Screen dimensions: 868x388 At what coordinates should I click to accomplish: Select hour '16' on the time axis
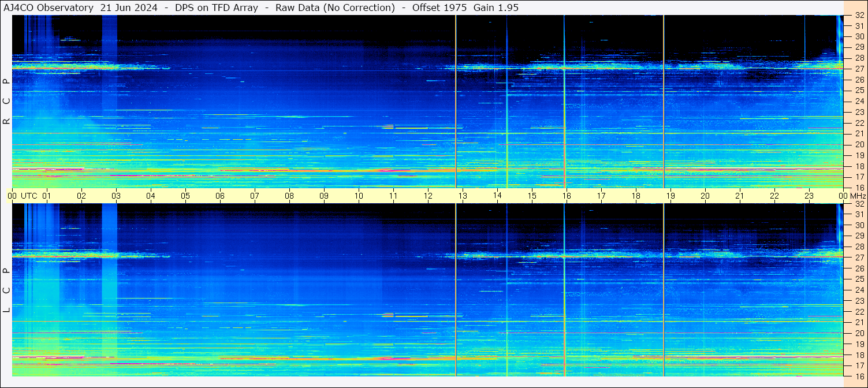tap(567, 196)
